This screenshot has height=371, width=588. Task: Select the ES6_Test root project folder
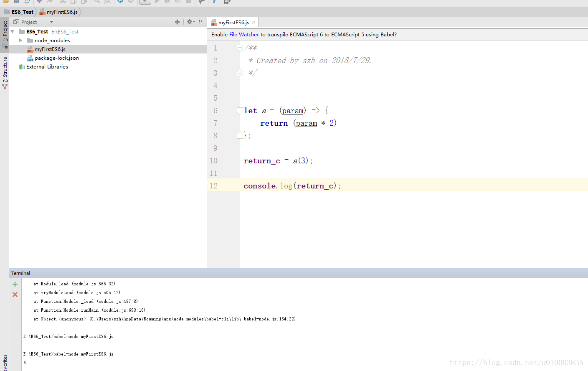37,32
